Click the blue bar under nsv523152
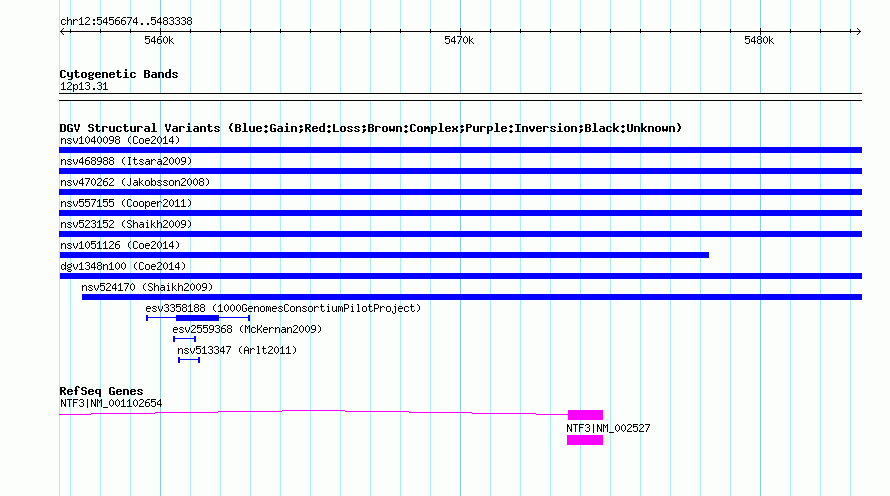Viewport: 890px width, 496px height. [460, 234]
